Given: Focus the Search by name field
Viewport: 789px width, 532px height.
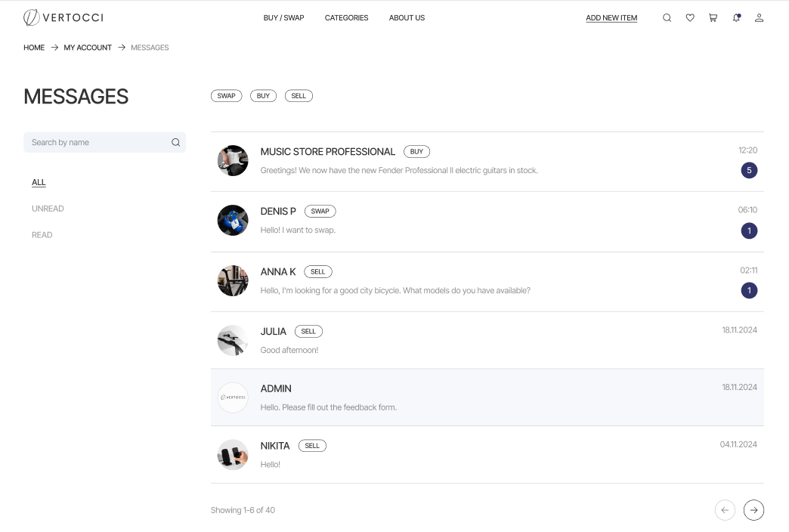Looking at the screenshot, I should coord(97,142).
